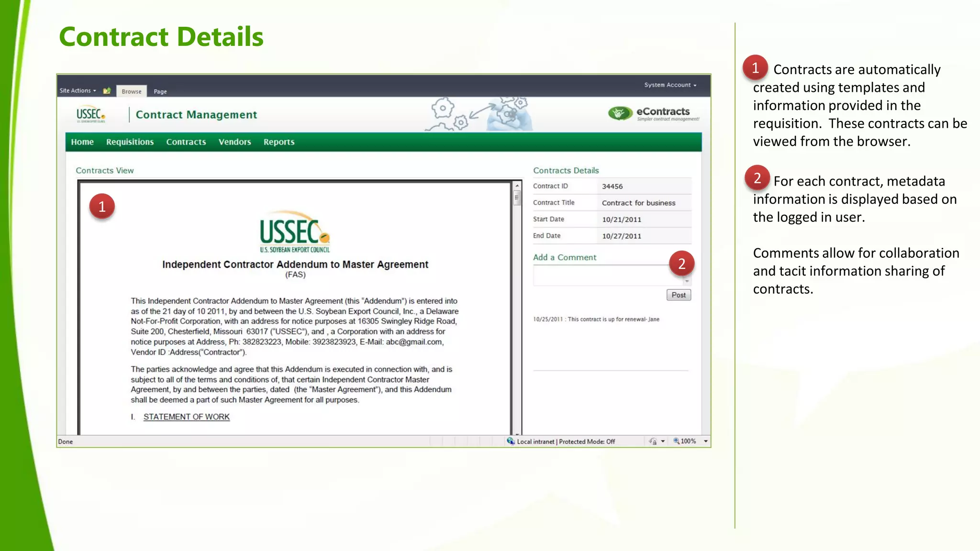This screenshot has width=980, height=551.
Task: Open the Reports navigation item
Action: point(279,142)
